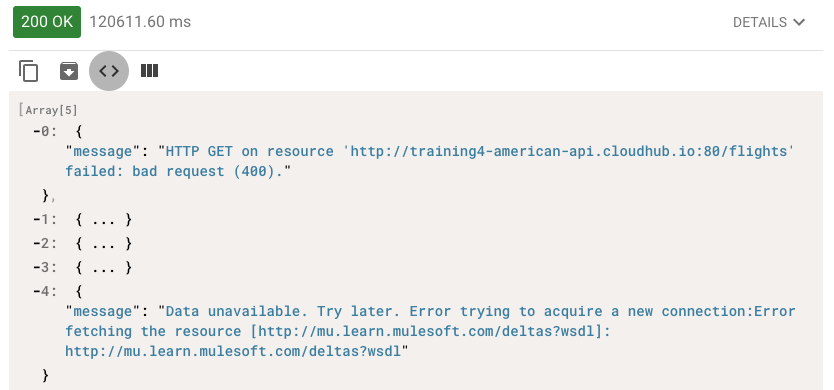Save response to file icon

[x=69, y=71]
